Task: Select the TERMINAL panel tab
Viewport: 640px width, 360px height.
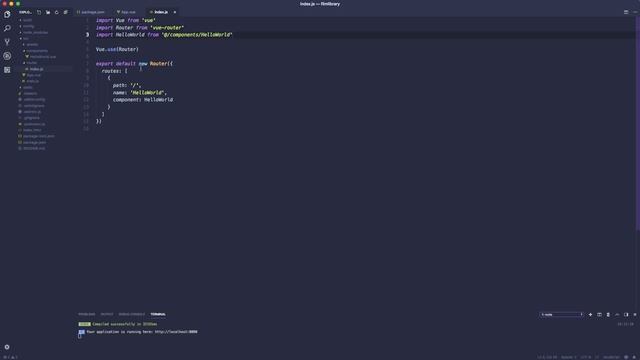Action: (x=158, y=314)
